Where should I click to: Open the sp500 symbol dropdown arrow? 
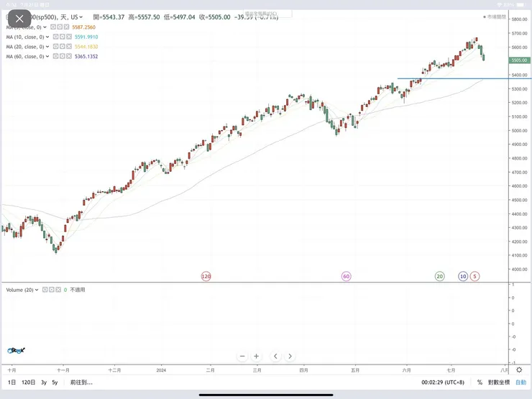click(81, 17)
